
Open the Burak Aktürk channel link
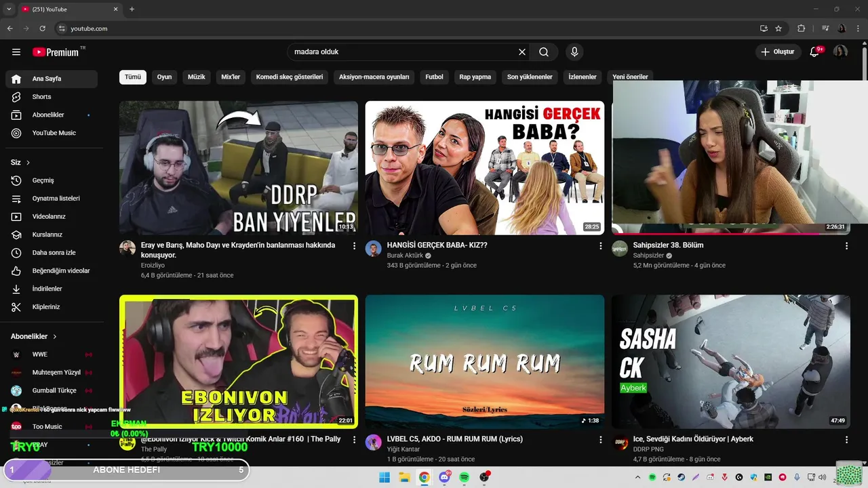click(405, 256)
